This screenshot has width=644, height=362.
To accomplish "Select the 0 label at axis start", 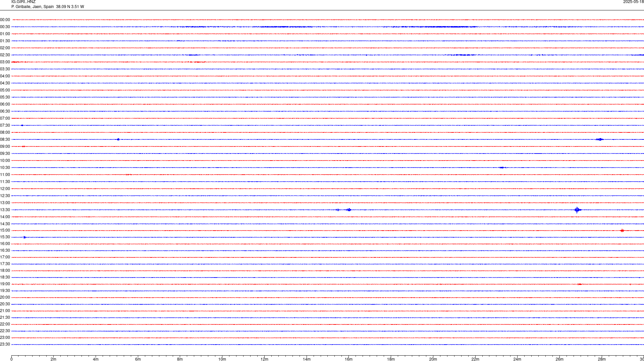I will pyautogui.click(x=11, y=359).
